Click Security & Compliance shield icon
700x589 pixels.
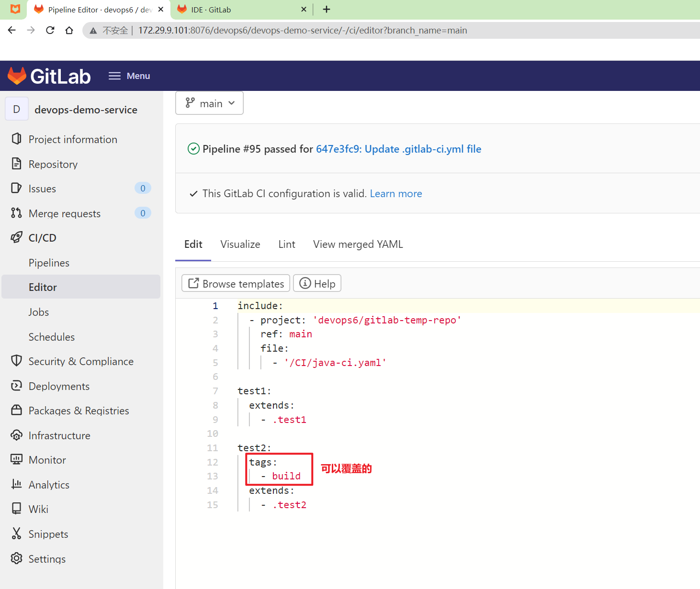coord(16,361)
